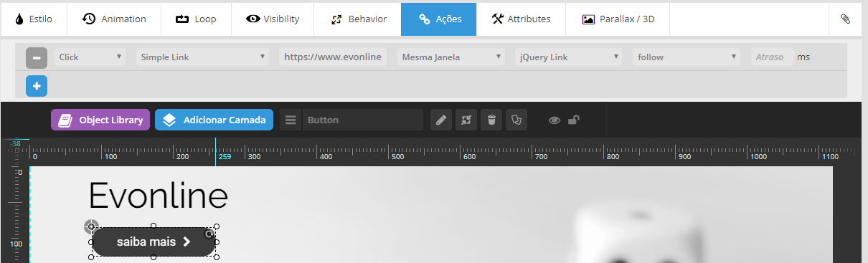The image size is (868, 263).
Task: Switch to the Parallax / 3D tab
Action: pos(618,19)
